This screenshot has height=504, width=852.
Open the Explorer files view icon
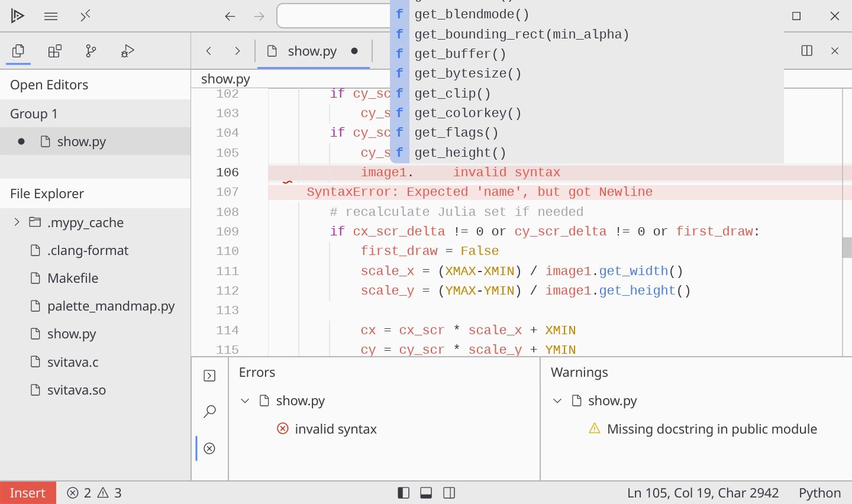pyautogui.click(x=19, y=51)
